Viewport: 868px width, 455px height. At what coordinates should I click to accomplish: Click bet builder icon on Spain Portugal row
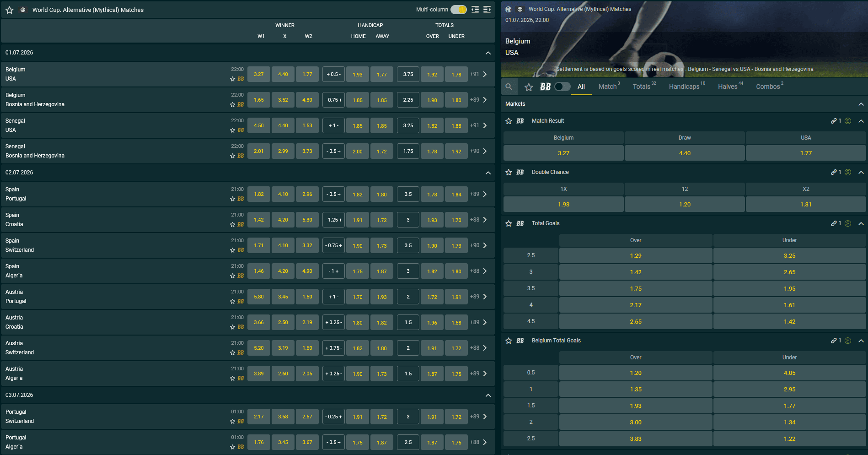241,199
